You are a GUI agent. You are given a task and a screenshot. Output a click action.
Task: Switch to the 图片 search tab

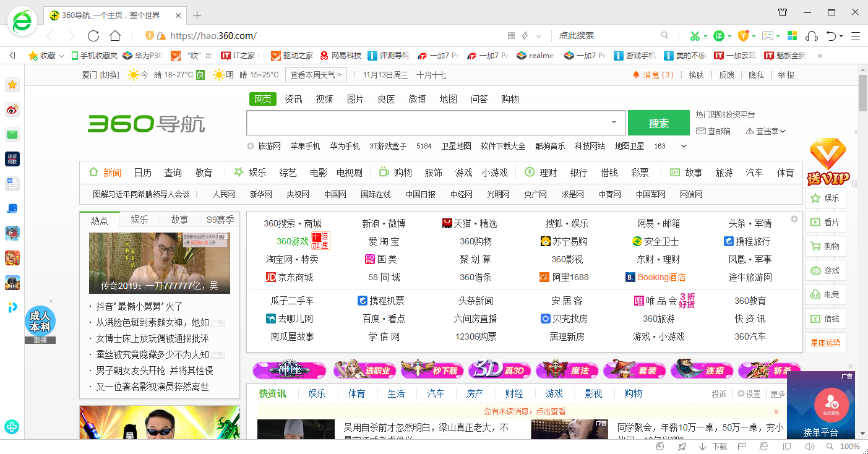coord(355,98)
